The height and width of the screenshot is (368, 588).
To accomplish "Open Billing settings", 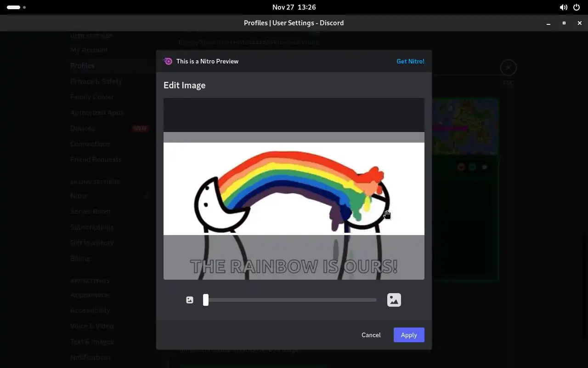I will tap(80, 258).
